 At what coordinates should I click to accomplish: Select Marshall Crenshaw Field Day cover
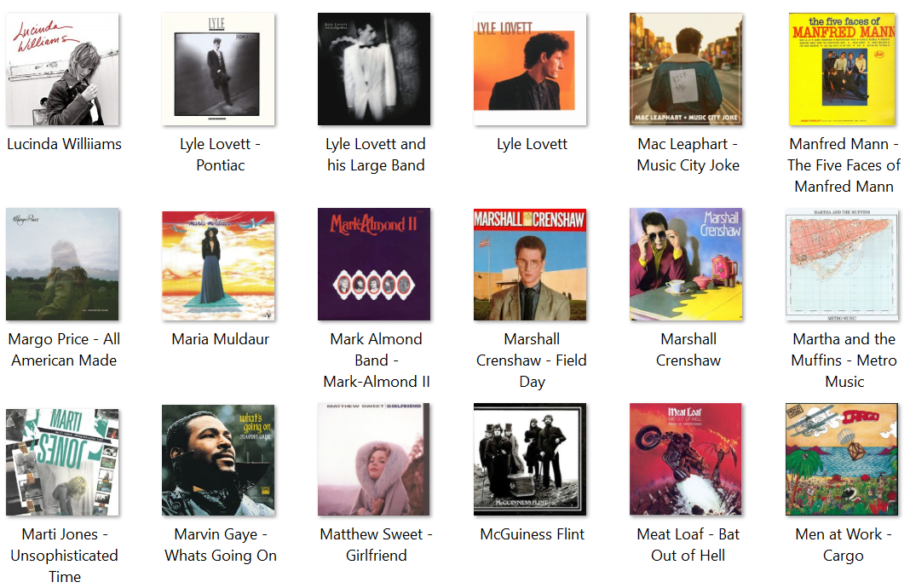530,264
